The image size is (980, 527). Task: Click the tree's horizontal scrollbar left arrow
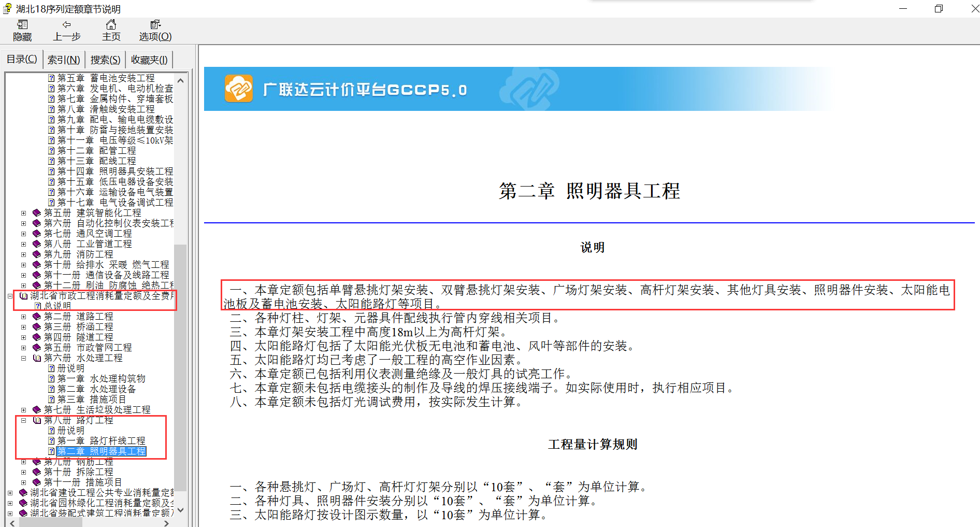click(13, 523)
